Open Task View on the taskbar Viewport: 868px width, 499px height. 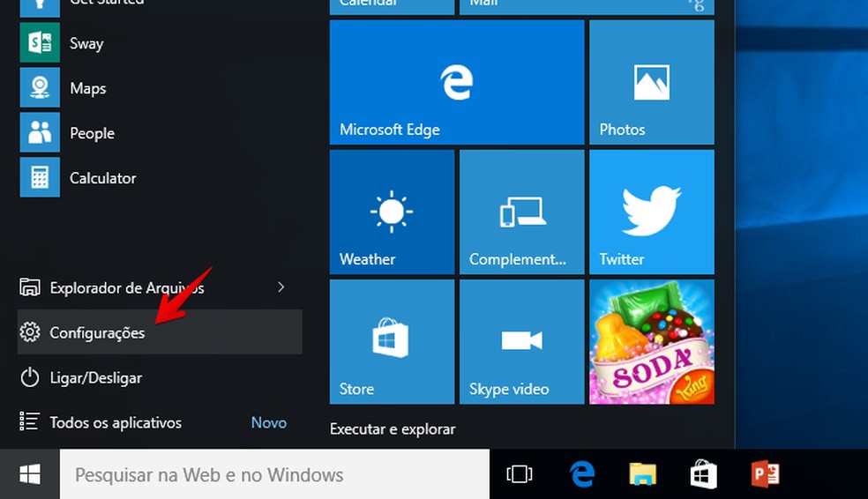pyautogui.click(x=520, y=474)
